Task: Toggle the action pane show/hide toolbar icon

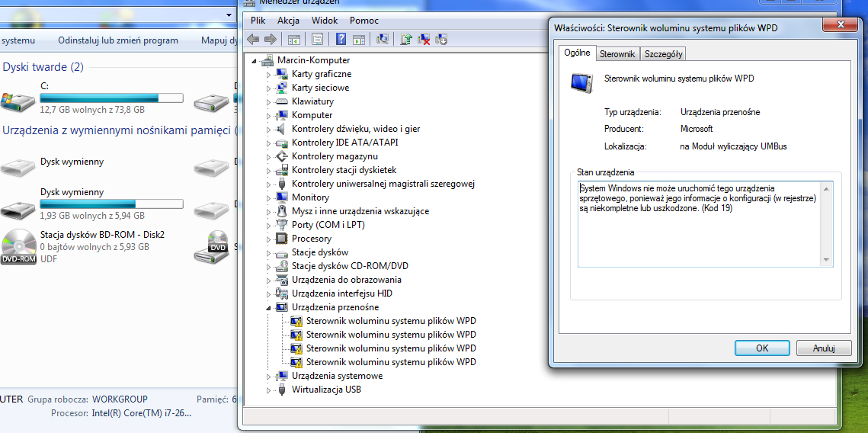Action: click(x=359, y=40)
